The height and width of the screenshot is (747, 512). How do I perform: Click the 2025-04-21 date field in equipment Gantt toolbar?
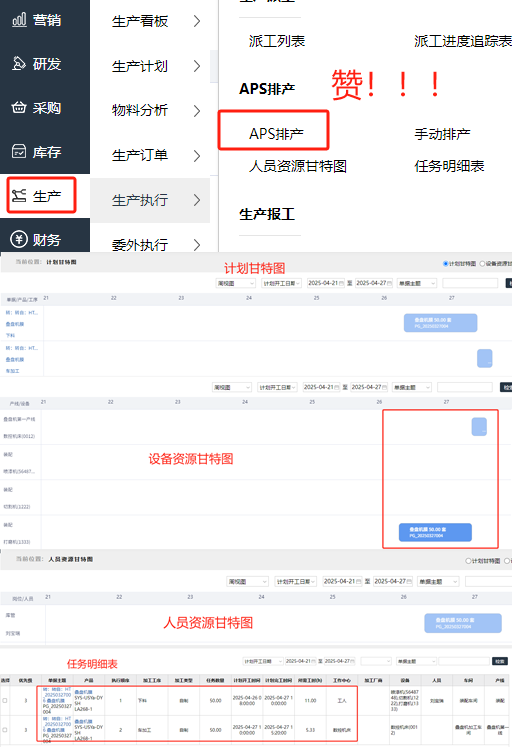[x=321, y=387]
